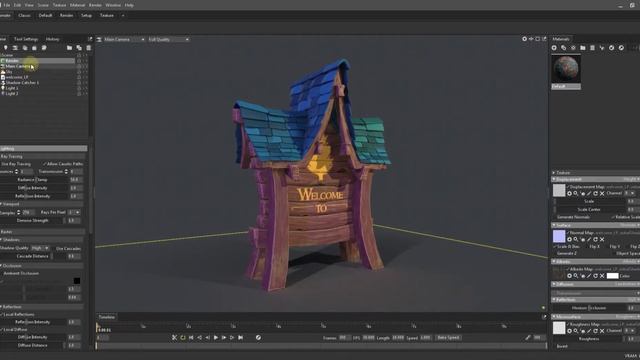Toggle the timeline loop icon
The width and height of the screenshot is (640, 360).
[182, 338]
